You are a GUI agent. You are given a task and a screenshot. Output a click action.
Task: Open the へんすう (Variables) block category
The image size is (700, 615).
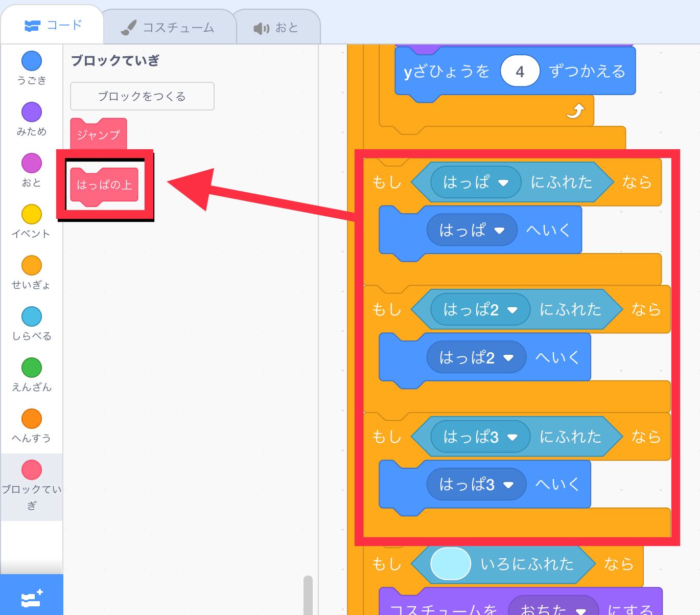click(x=32, y=423)
